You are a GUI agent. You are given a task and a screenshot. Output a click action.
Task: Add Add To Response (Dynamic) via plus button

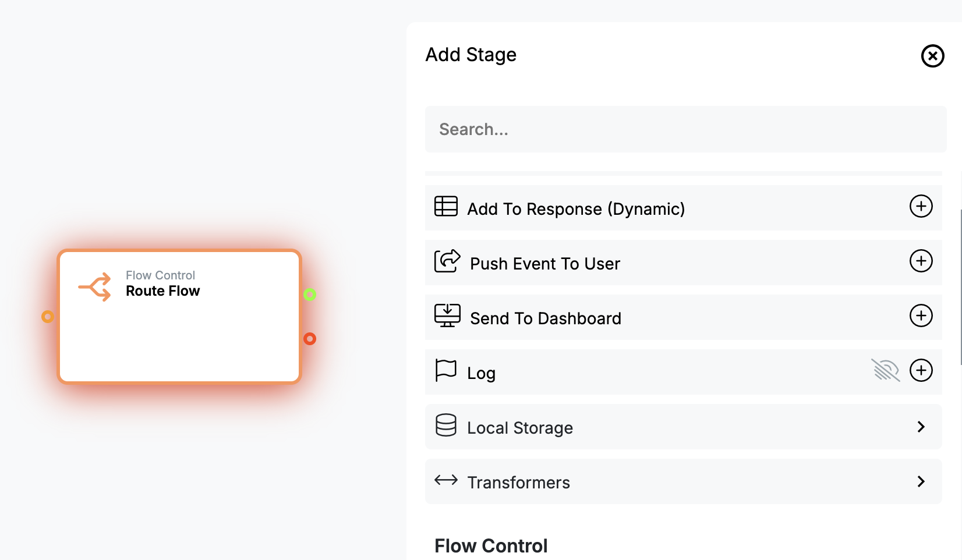(921, 206)
